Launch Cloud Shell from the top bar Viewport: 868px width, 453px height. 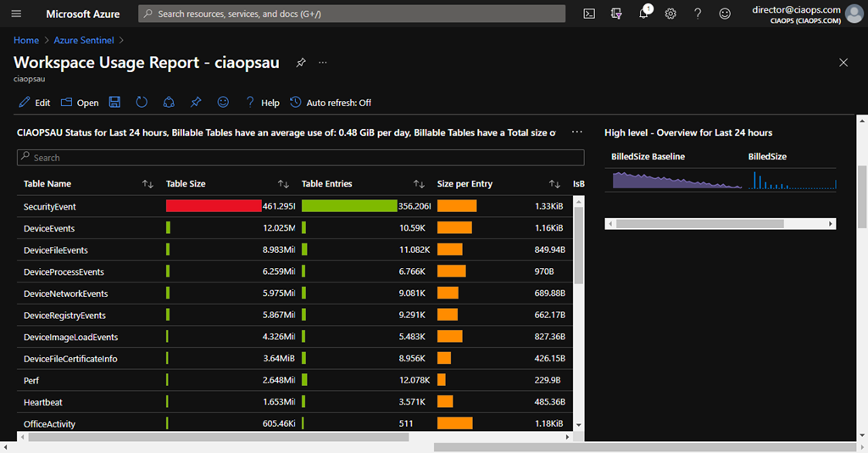click(x=589, y=14)
